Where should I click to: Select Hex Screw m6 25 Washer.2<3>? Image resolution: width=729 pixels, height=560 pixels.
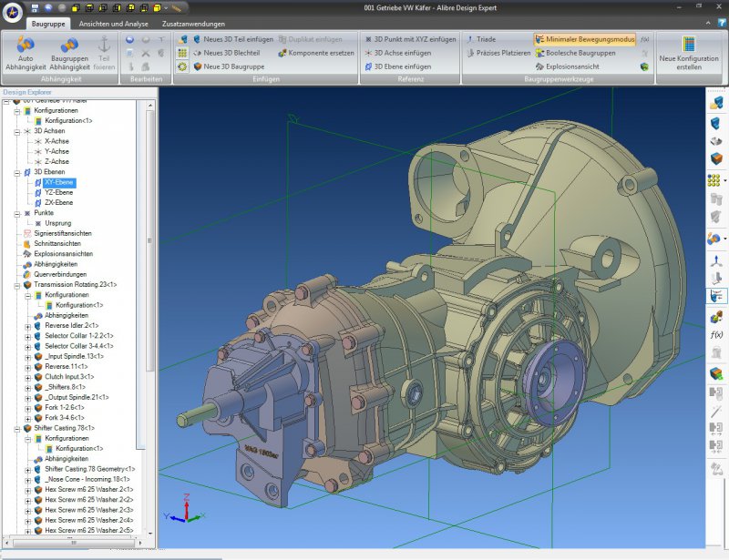pyautogui.click(x=88, y=510)
